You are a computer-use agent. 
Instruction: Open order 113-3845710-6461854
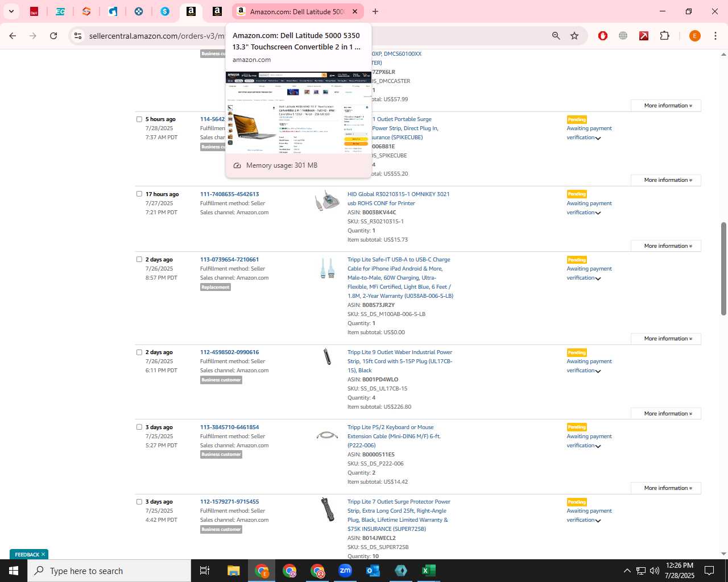pos(229,427)
